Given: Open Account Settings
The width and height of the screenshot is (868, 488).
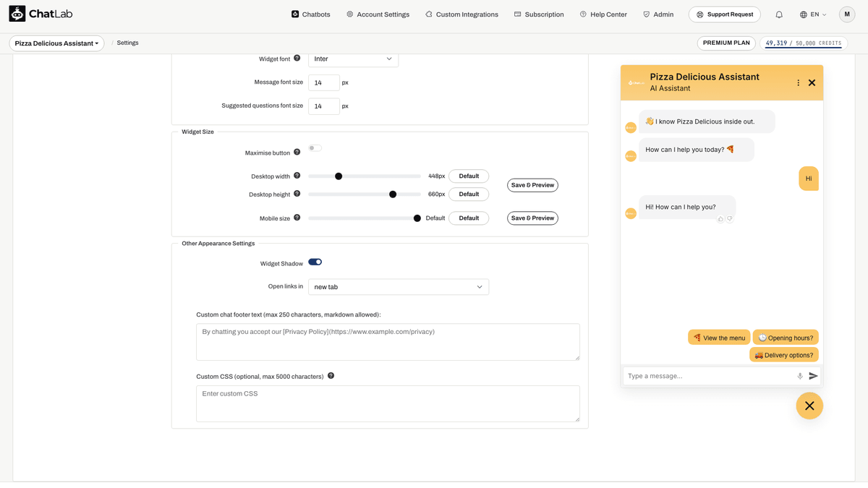Looking at the screenshot, I should [378, 14].
